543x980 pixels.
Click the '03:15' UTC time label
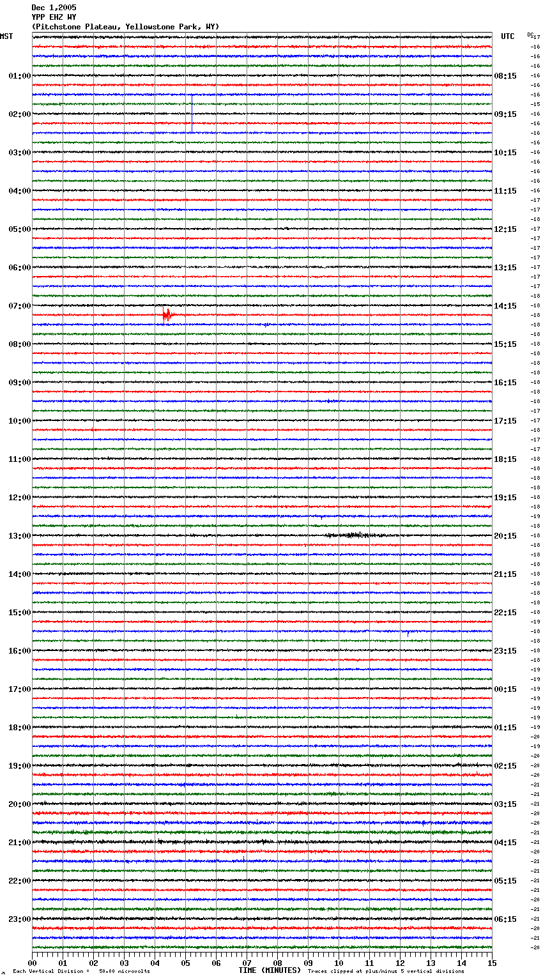click(x=505, y=804)
